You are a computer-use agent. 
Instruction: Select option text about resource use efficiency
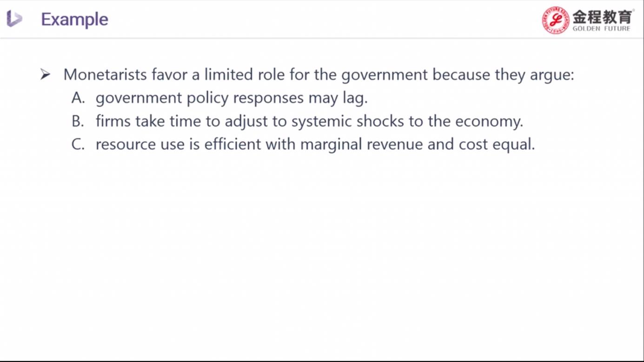coord(315,145)
